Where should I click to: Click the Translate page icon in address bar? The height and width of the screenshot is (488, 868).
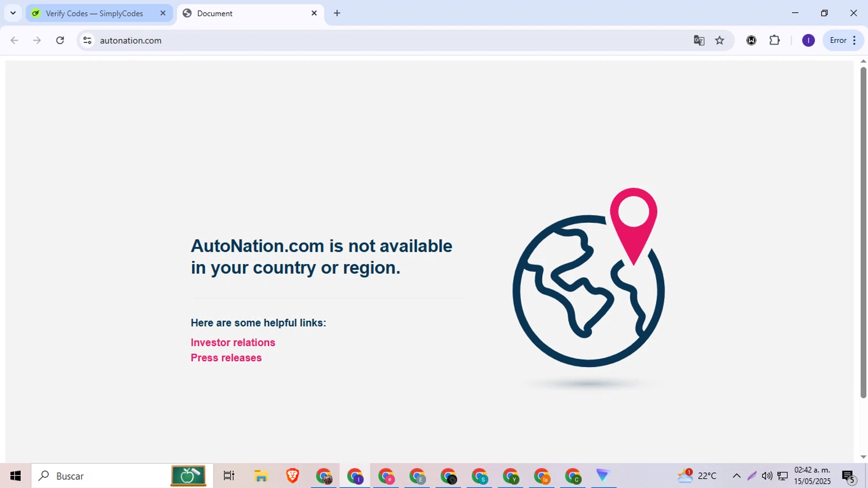699,41
